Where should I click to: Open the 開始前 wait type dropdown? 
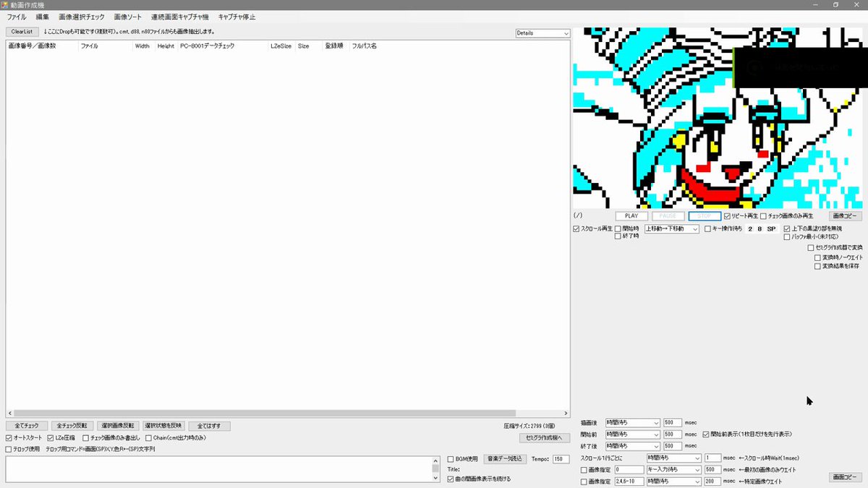click(632, 435)
